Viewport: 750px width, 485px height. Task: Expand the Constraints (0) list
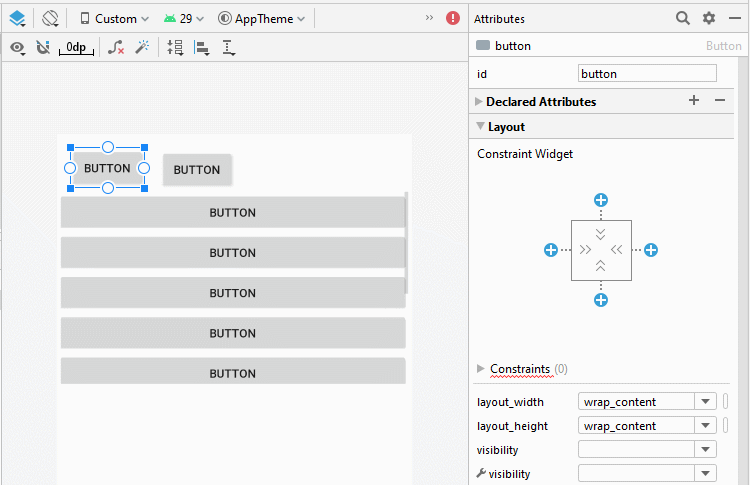click(x=481, y=369)
